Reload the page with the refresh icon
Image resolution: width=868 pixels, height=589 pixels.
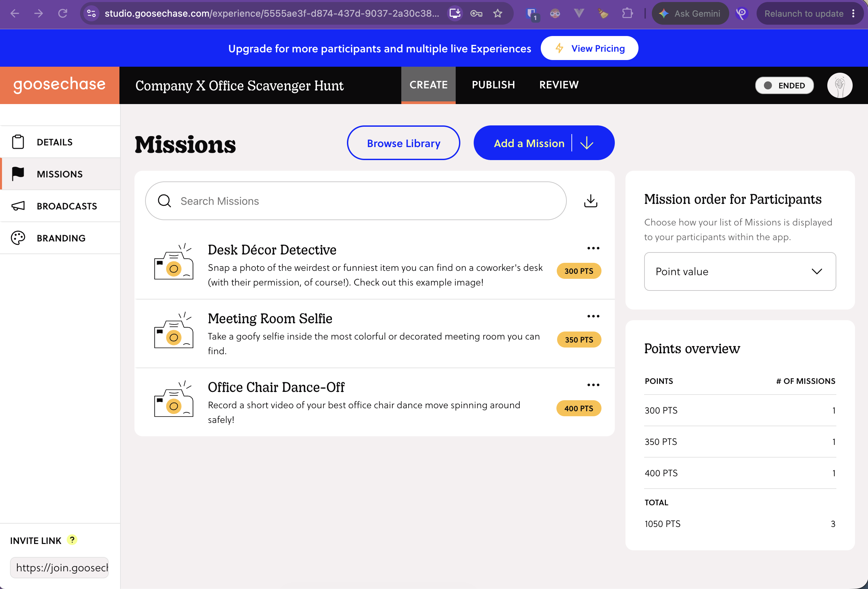coord(63,13)
